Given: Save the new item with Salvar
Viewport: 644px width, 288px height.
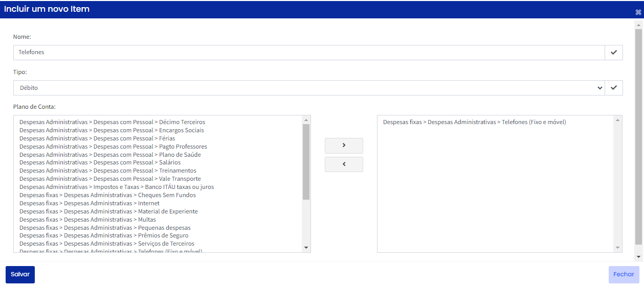Looking at the screenshot, I should coord(20,275).
